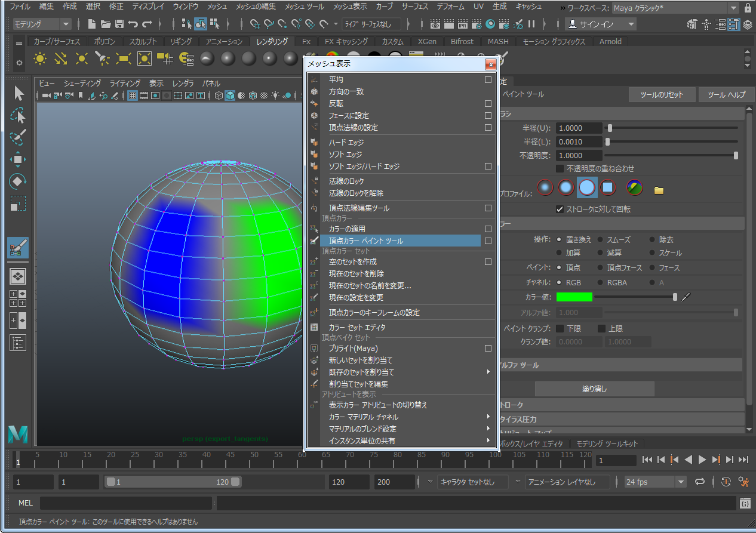Choose カラー セット エディタ menu entry
756x533 pixels.
click(357, 328)
